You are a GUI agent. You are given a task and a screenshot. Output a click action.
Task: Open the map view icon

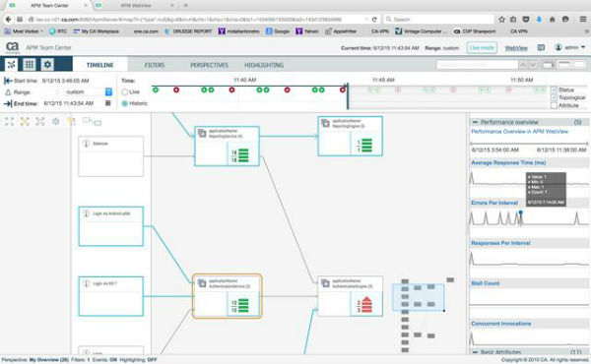(x=11, y=64)
